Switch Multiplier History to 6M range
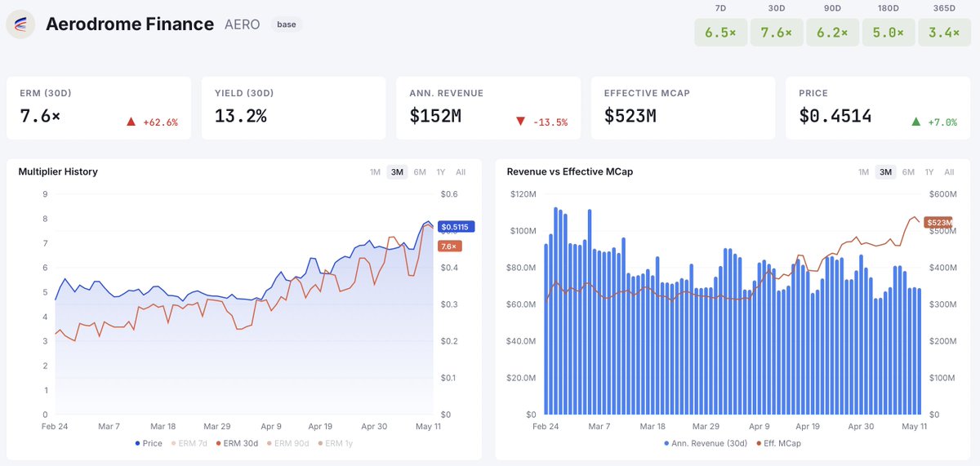This screenshot has height=466, width=980. coord(420,172)
